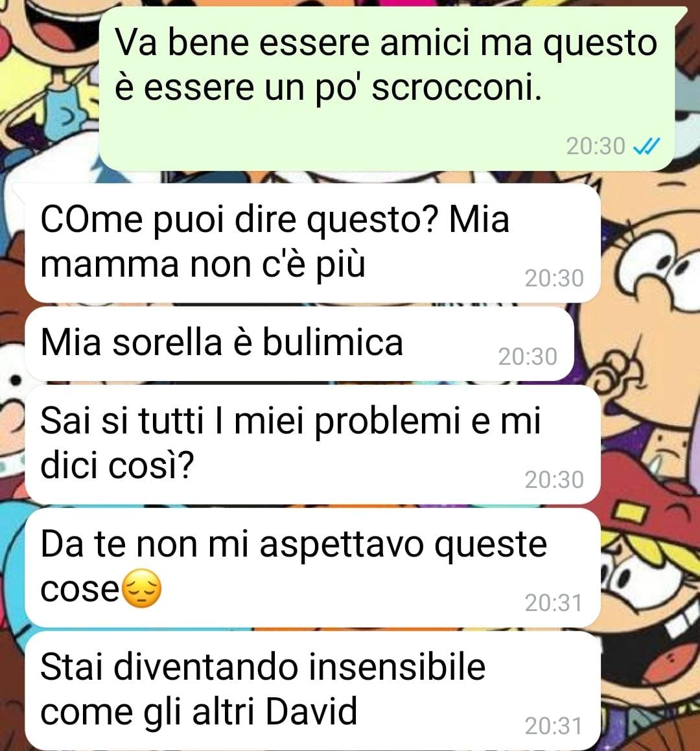700x751 pixels.
Task: Click the word 'bulimica' in the third bubble
Action: 333,342
